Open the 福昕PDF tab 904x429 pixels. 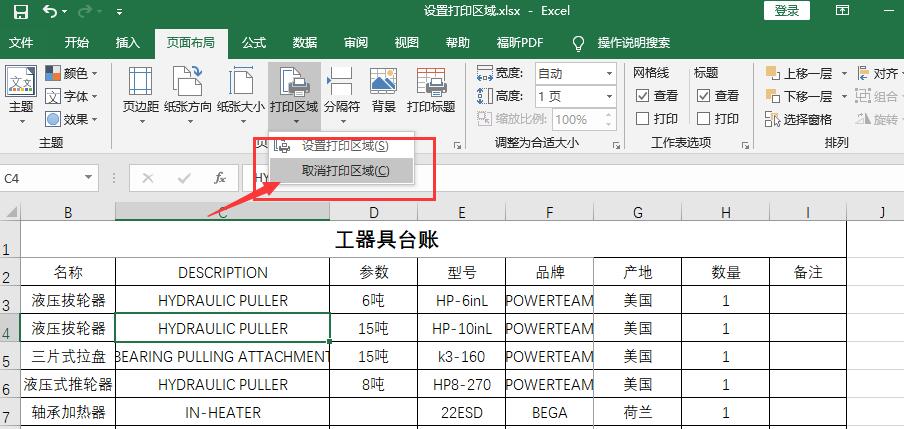519,43
